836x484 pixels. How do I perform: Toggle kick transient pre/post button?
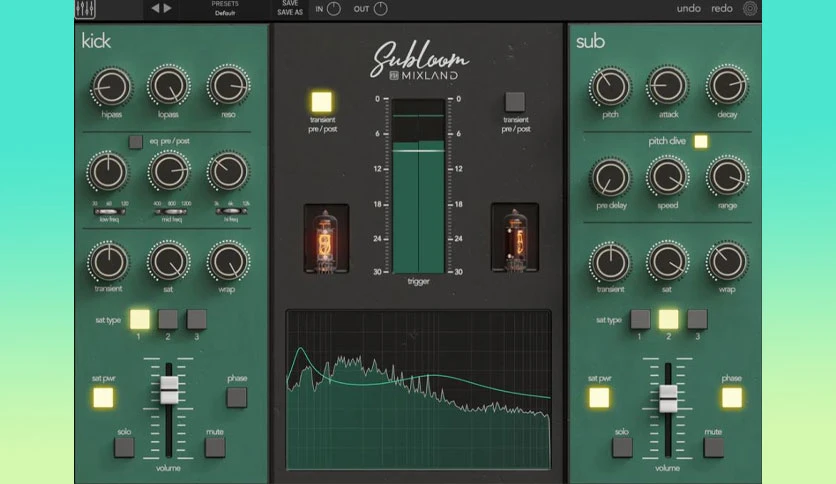click(321, 102)
